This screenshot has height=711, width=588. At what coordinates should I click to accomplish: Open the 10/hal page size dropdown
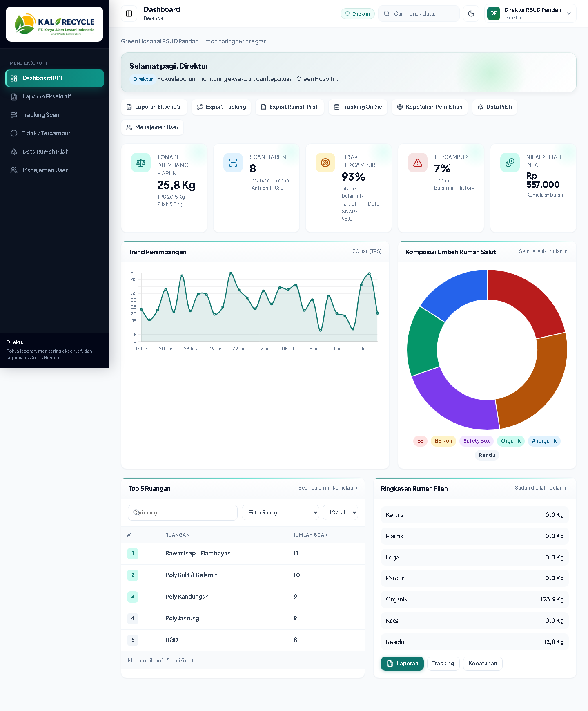tap(340, 512)
